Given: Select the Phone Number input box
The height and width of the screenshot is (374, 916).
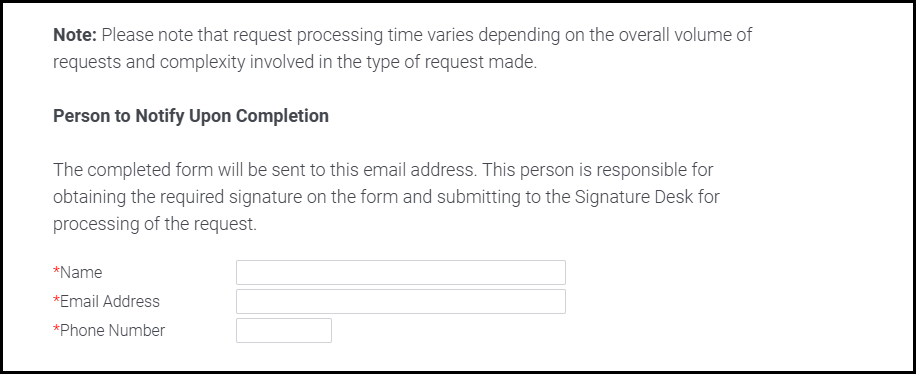Looking at the screenshot, I should 284,331.
